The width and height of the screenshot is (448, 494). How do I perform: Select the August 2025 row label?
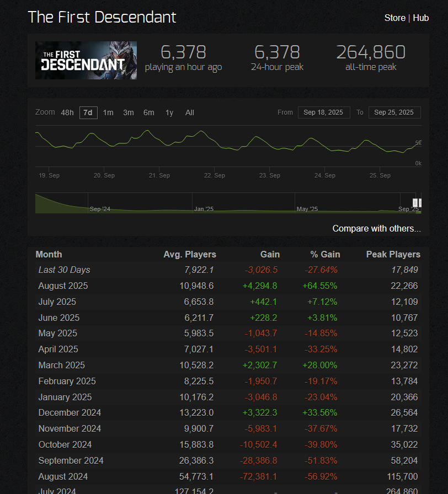tap(63, 286)
